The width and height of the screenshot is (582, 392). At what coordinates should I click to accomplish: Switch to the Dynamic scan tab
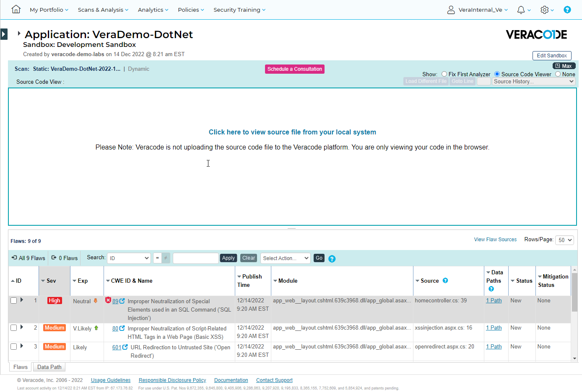click(138, 69)
